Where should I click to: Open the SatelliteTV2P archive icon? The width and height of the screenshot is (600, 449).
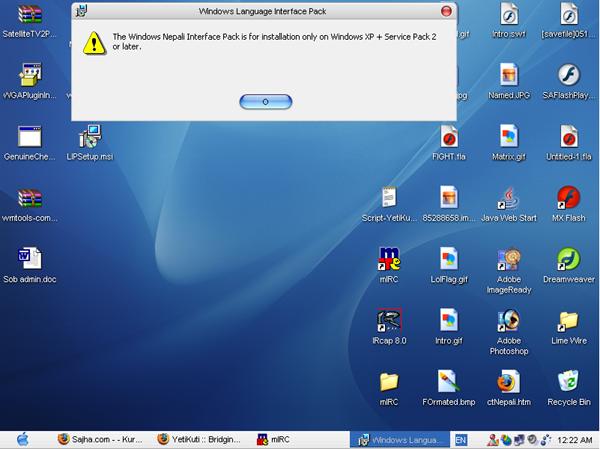[x=29, y=16]
